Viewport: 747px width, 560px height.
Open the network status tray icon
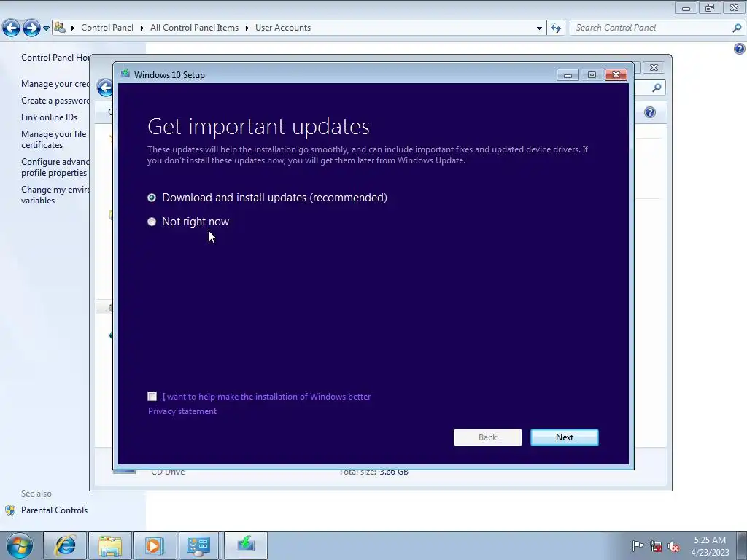pyautogui.click(x=656, y=545)
